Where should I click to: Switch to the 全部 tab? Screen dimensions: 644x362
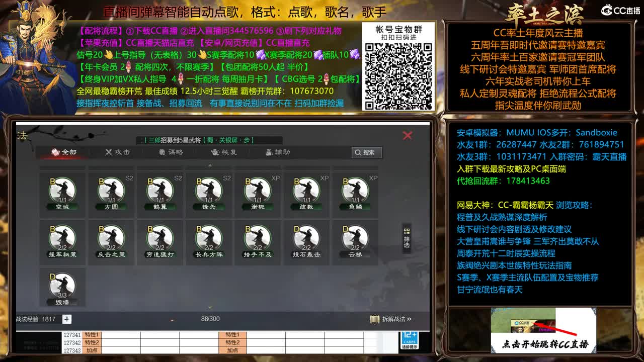coord(64,152)
